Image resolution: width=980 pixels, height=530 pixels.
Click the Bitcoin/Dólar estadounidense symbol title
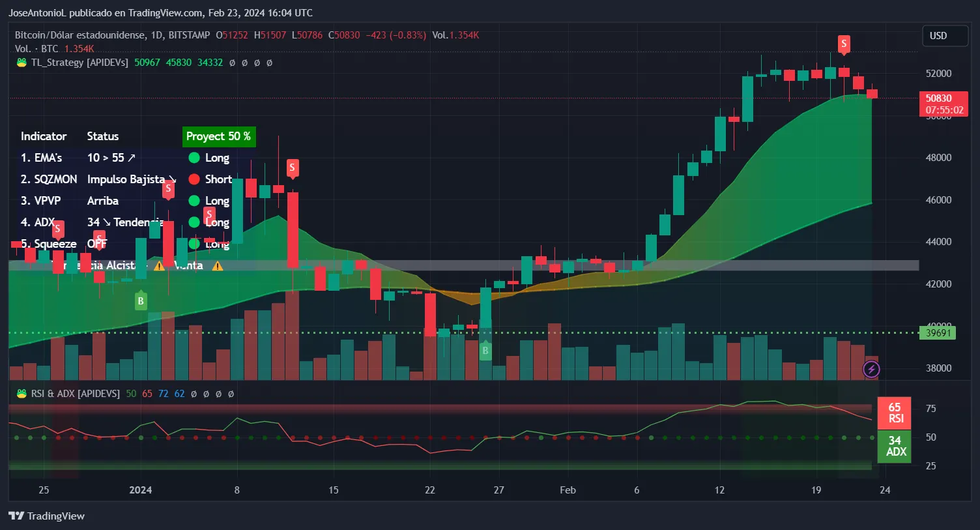tap(79, 35)
